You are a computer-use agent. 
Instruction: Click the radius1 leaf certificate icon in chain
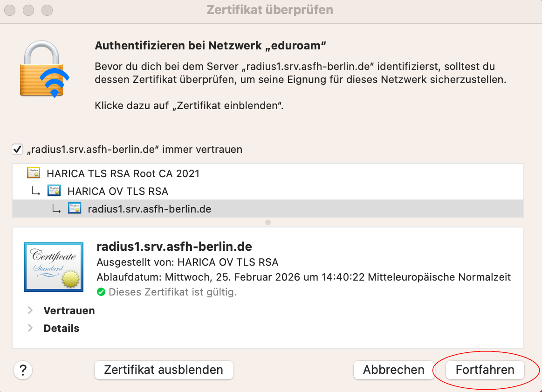click(x=75, y=208)
